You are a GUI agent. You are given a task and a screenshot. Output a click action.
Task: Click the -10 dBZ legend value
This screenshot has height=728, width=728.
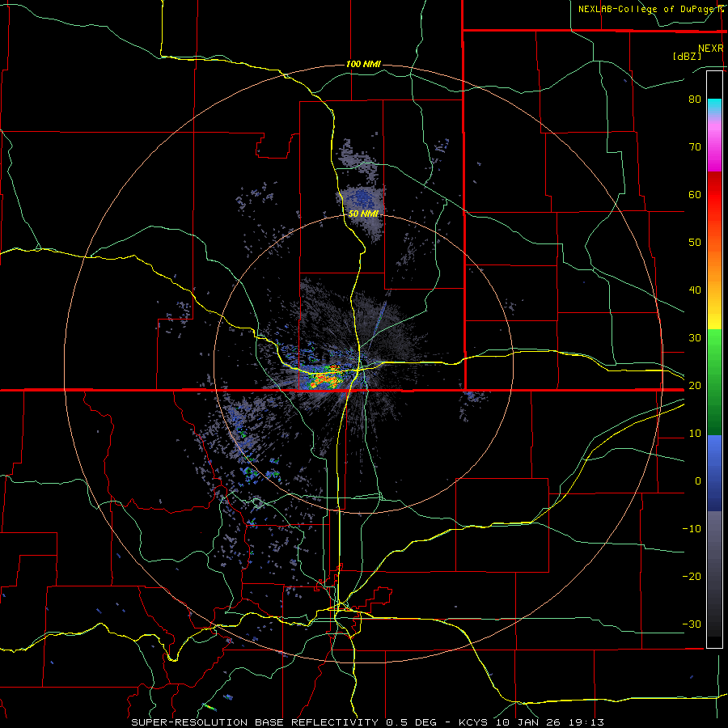692,529
